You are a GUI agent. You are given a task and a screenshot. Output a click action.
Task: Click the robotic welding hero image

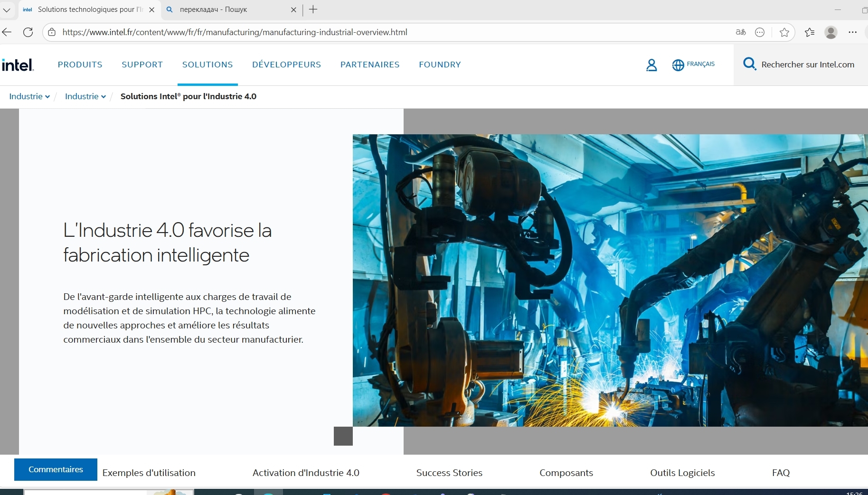point(610,280)
